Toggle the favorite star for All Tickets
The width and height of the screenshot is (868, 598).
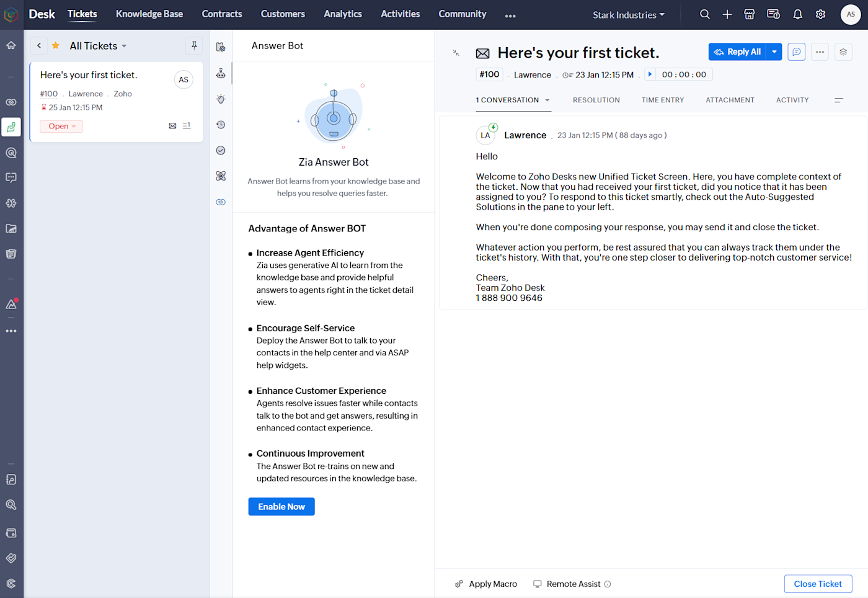(56, 45)
